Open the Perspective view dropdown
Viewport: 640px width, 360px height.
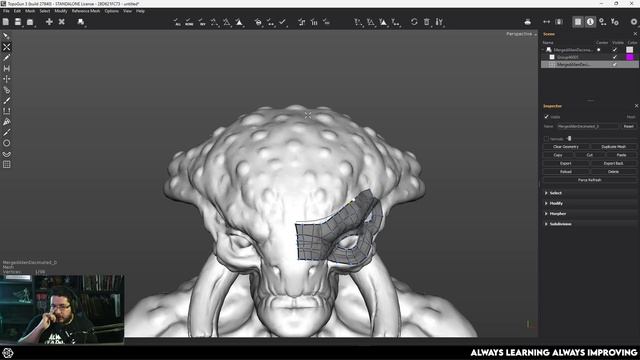pos(521,34)
